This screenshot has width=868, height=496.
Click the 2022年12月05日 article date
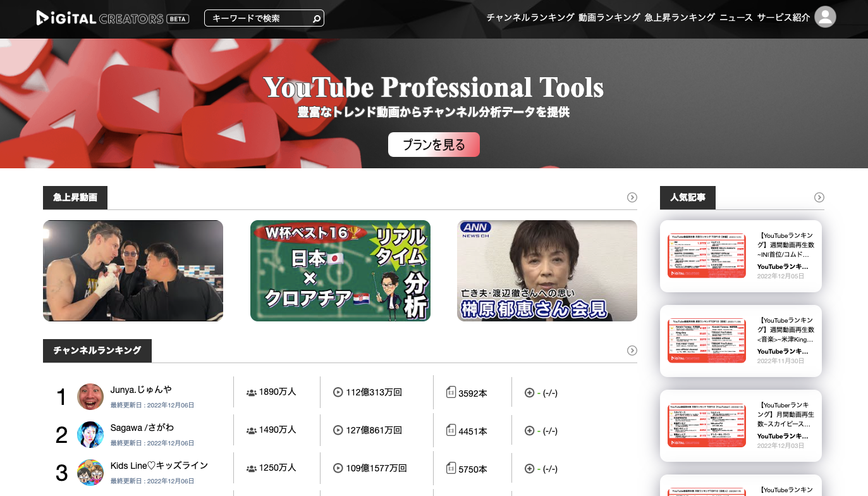(780, 276)
